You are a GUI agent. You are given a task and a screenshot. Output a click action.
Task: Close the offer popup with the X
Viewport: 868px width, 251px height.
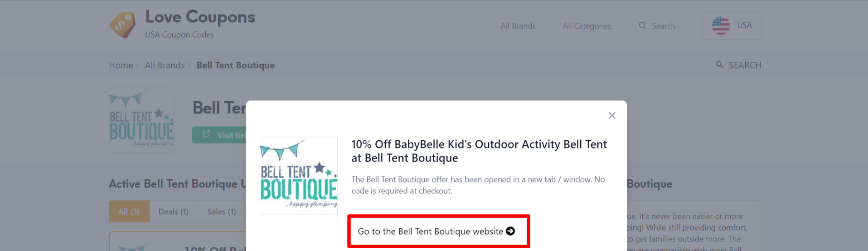612,115
